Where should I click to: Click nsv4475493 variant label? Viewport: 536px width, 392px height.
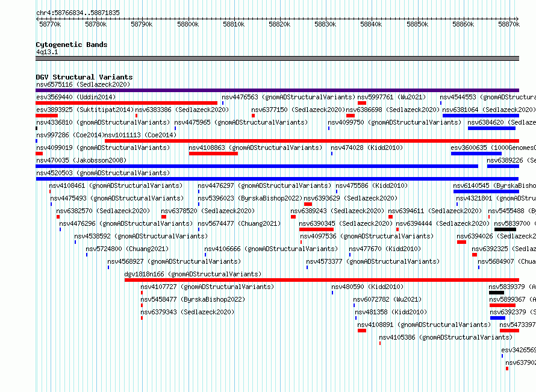click(x=117, y=198)
